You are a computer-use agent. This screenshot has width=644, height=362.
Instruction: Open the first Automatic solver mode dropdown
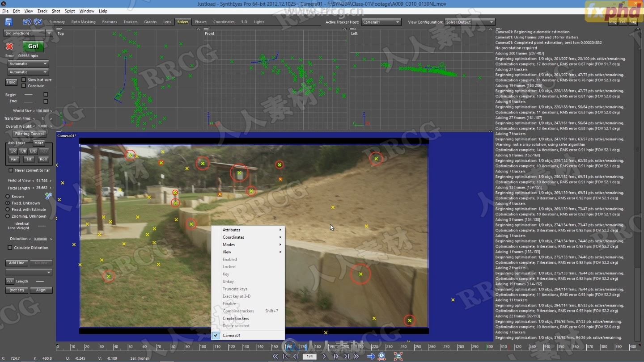pyautogui.click(x=28, y=63)
